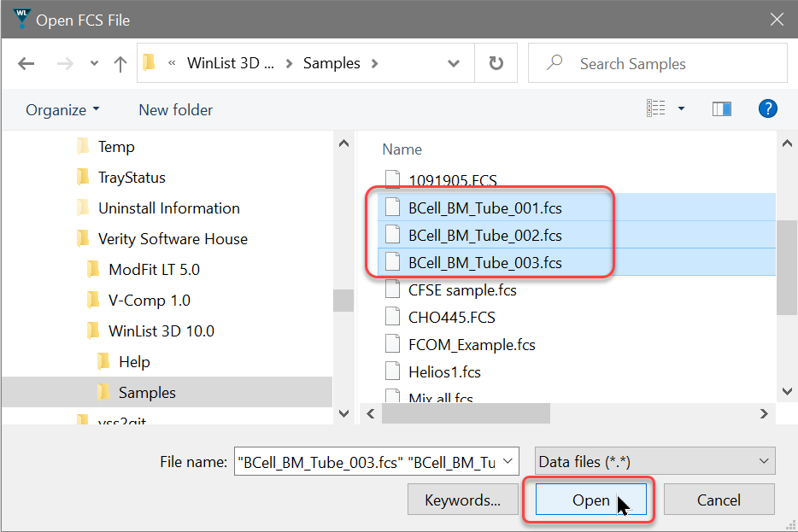Refresh the Samples folder view
This screenshot has height=532, width=798.
(496, 62)
